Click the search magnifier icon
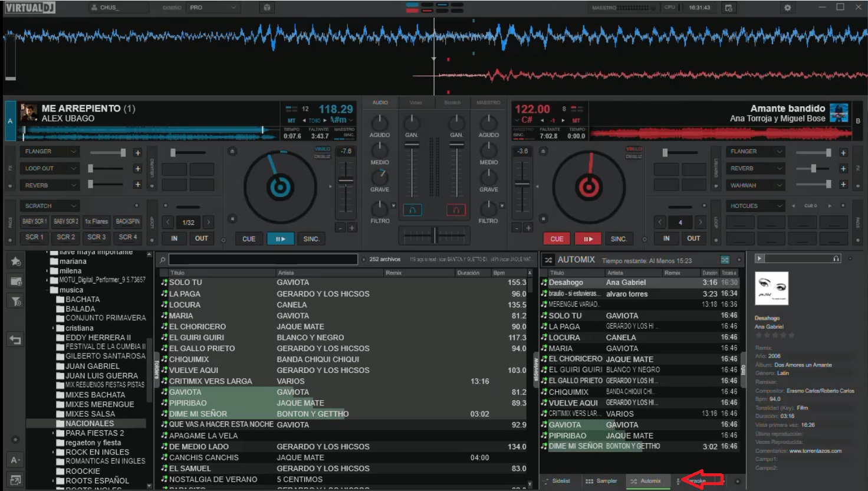This screenshot has width=868, height=491. tap(163, 260)
